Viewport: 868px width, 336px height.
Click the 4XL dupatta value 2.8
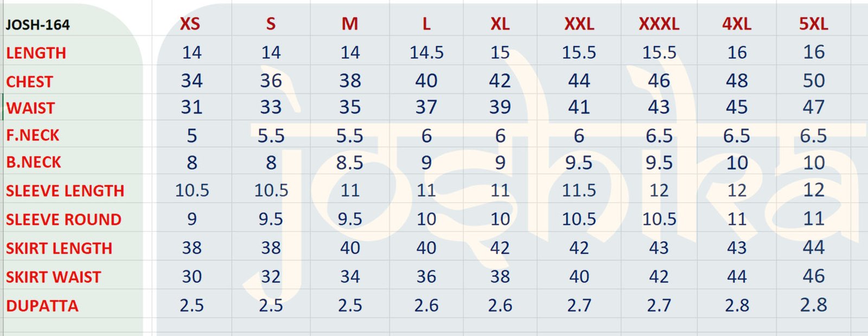point(737,305)
